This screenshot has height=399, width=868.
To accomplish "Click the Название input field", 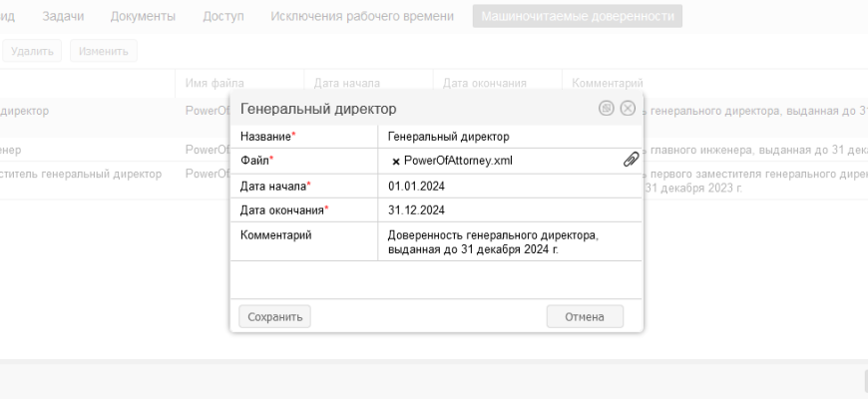I will click(509, 136).
